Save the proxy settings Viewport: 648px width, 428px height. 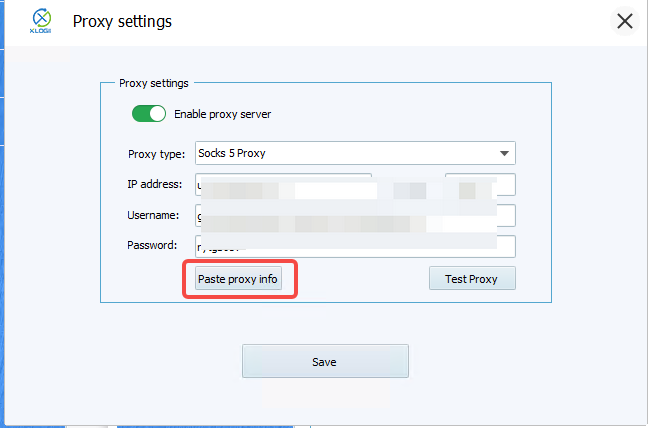pyautogui.click(x=325, y=361)
